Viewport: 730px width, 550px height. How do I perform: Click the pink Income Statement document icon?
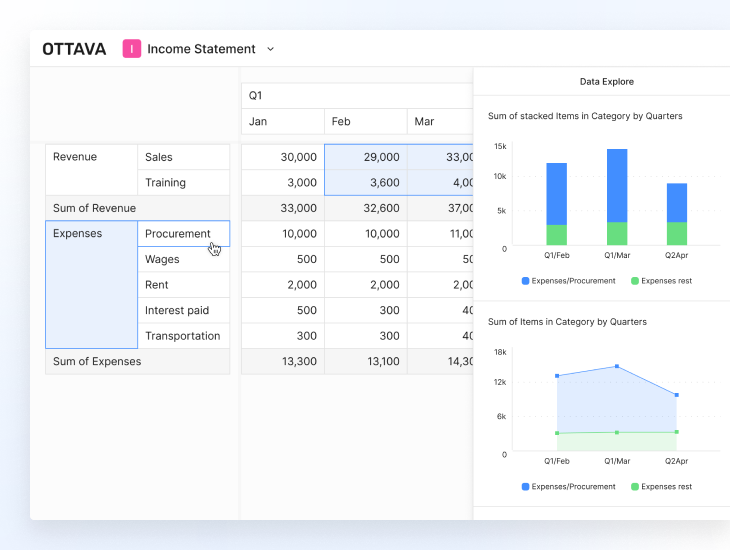[x=132, y=49]
